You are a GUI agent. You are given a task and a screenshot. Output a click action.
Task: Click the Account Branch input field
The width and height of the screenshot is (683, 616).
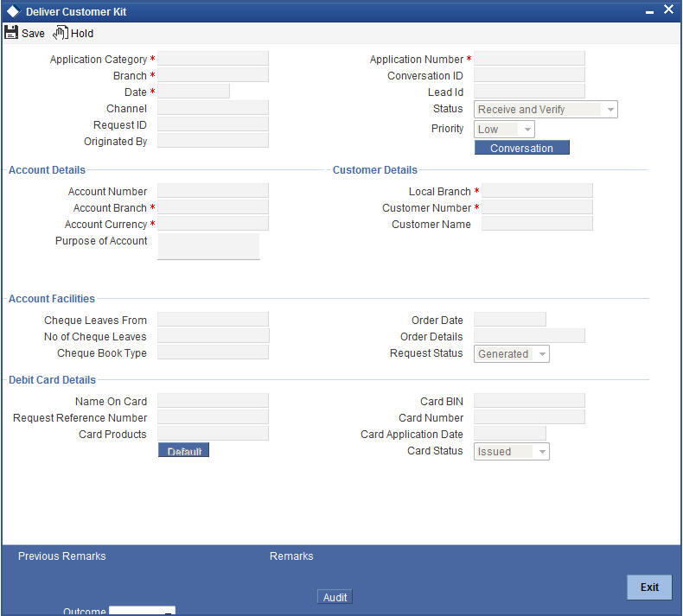(213, 207)
